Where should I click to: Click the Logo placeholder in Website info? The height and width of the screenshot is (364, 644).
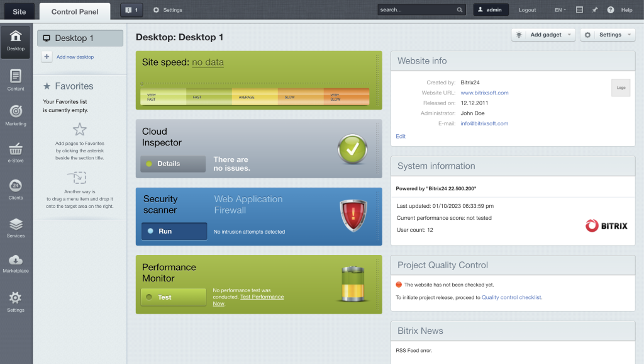coord(621,88)
